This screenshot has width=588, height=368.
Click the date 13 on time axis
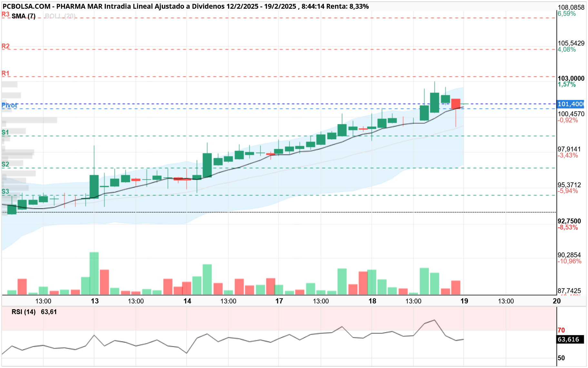(x=95, y=301)
